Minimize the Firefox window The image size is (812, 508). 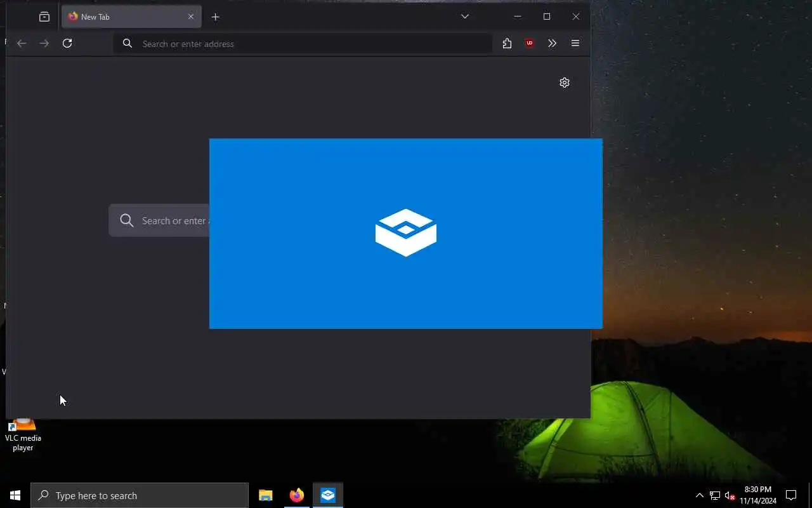pos(518,17)
